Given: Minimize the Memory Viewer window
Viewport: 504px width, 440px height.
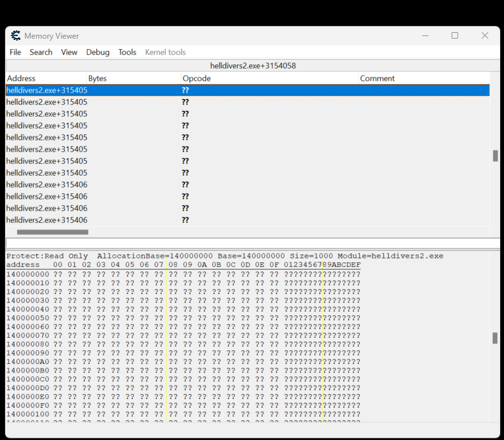Looking at the screenshot, I should [425, 35].
